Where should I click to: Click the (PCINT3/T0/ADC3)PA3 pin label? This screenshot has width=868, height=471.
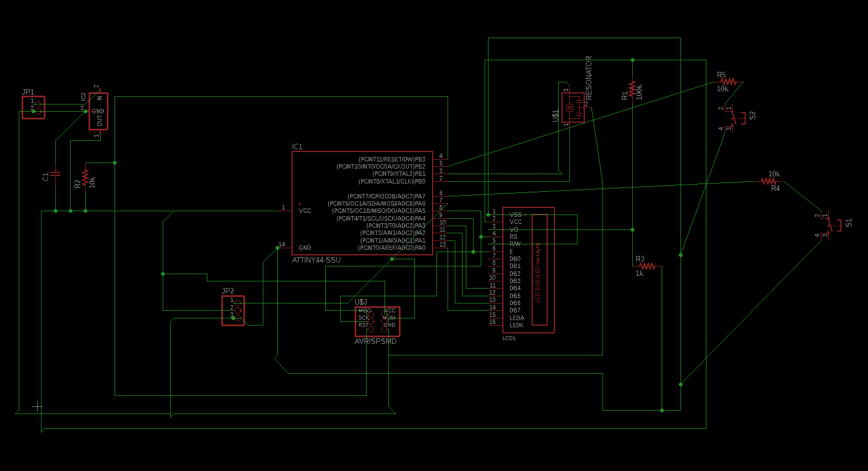tap(396, 226)
